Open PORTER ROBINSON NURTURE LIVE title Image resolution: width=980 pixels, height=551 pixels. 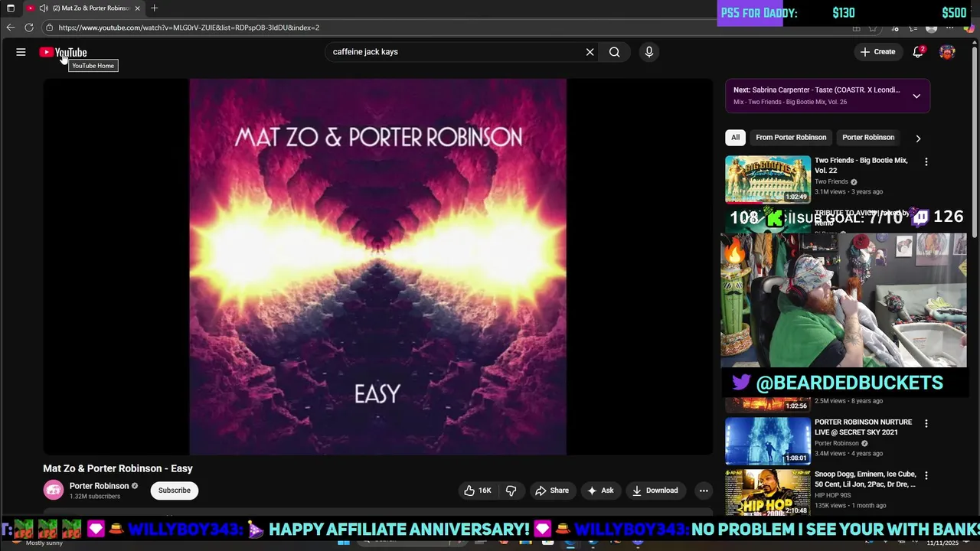tap(863, 427)
